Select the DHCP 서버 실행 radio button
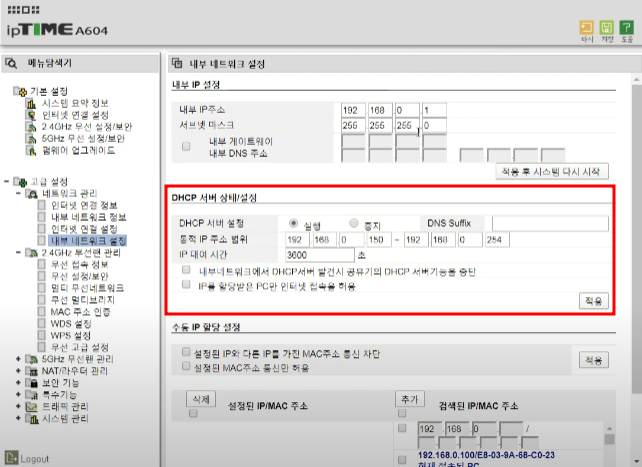This screenshot has height=467, width=642. (293, 223)
